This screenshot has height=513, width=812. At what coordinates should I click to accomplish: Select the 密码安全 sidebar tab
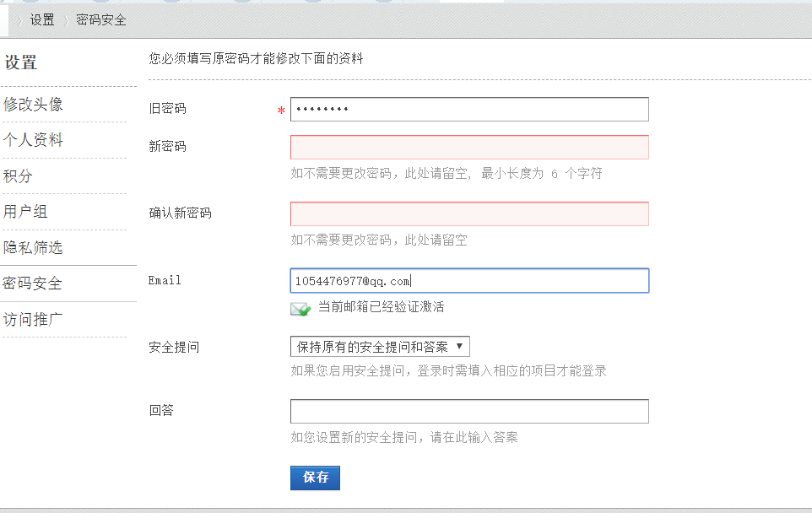[x=32, y=283]
